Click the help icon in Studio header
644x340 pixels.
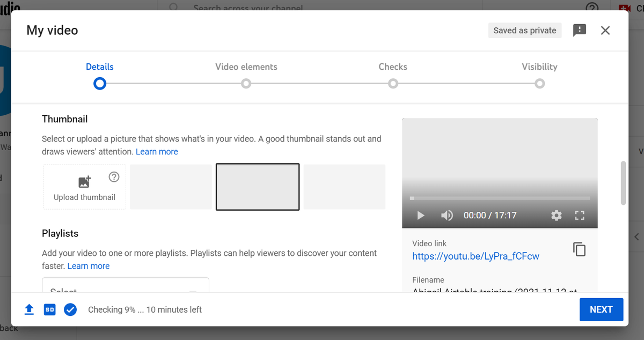click(592, 8)
